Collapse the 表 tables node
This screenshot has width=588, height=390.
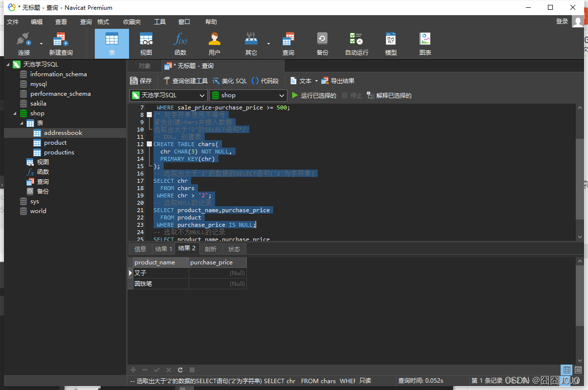(22, 123)
